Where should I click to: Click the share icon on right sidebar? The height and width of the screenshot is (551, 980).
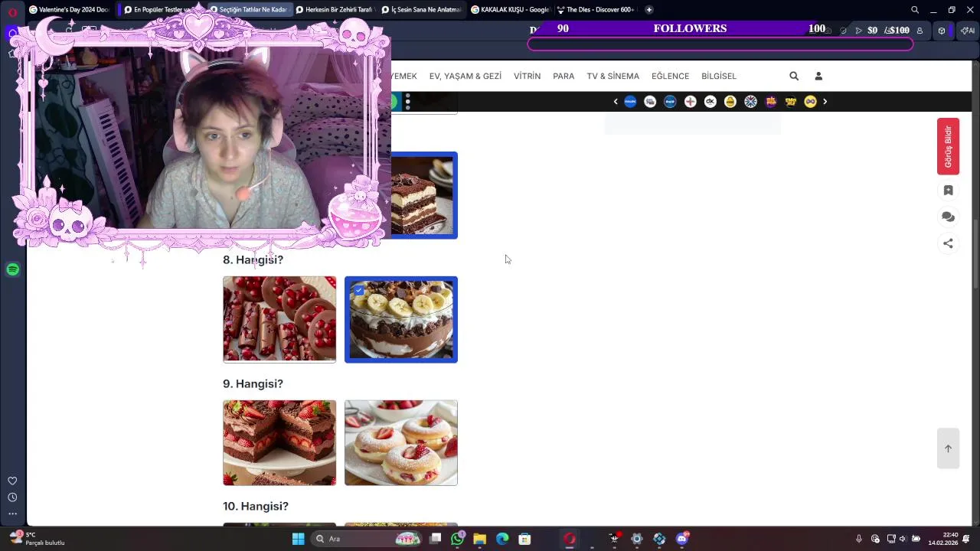coord(948,243)
